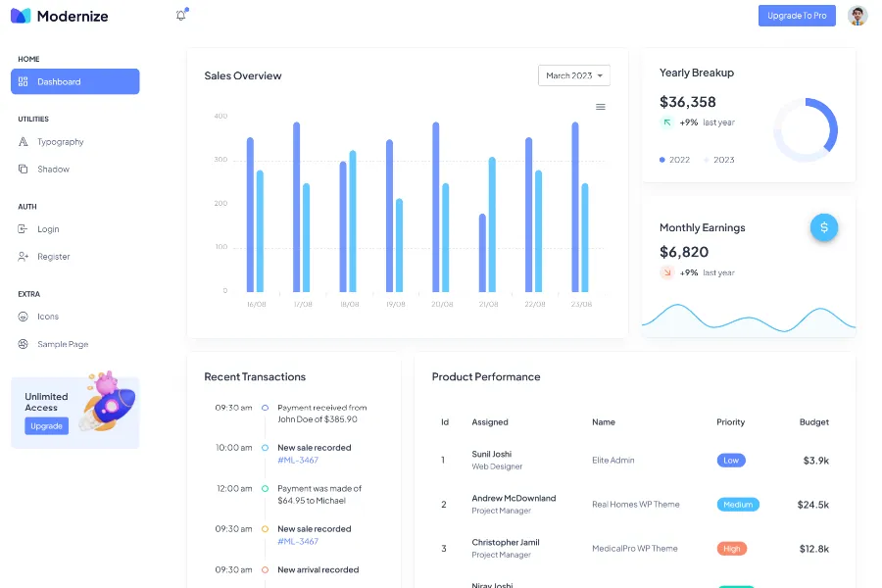Click the Medium priority badge for Andrew McDownland
The width and height of the screenshot is (882, 588).
point(738,505)
